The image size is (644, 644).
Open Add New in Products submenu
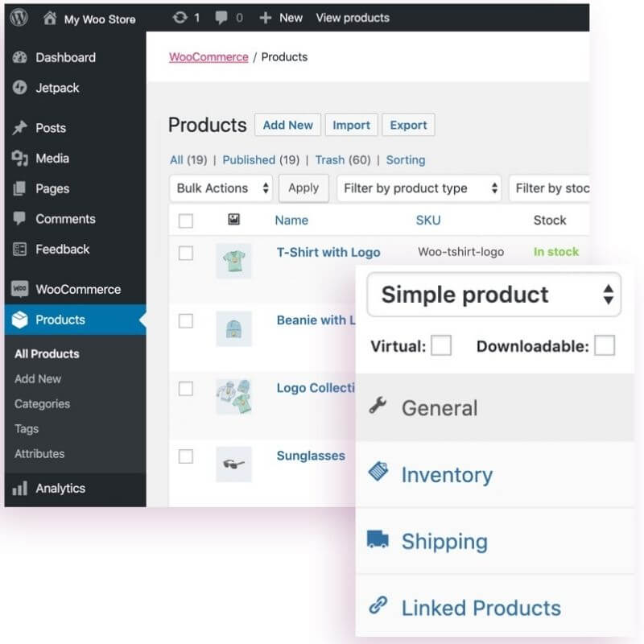click(x=38, y=378)
